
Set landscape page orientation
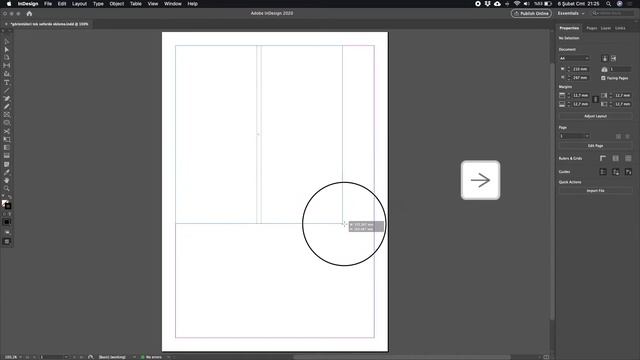[613, 58]
